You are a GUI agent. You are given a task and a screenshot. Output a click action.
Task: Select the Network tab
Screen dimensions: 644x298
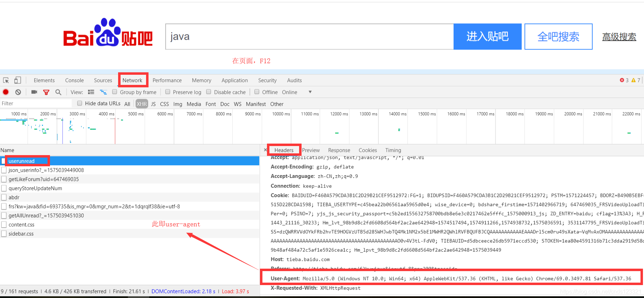(x=132, y=80)
